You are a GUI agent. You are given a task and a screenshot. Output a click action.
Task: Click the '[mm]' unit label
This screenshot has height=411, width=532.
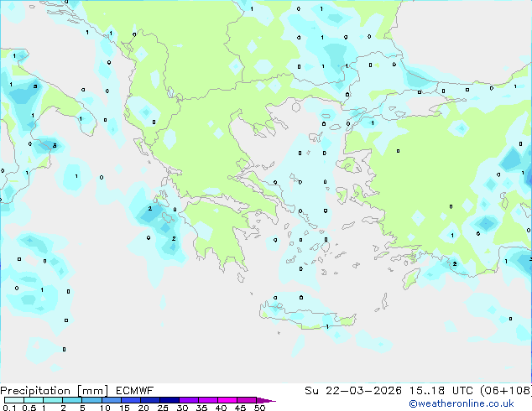click(92, 391)
